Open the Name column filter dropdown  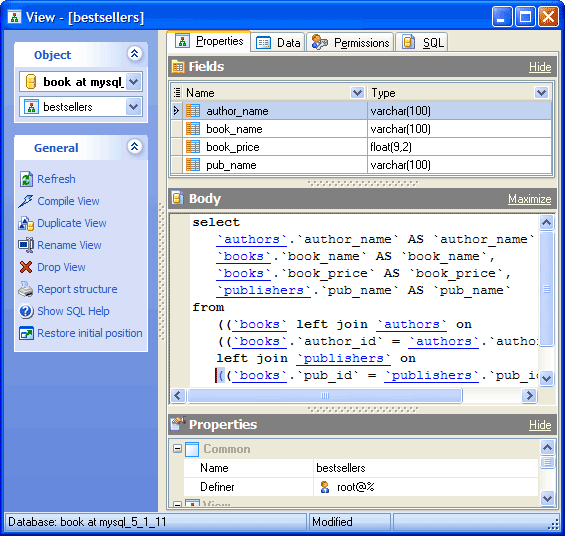point(357,93)
